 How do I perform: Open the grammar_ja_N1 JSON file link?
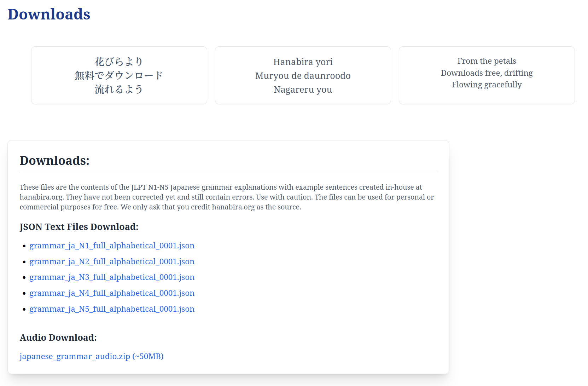(112, 246)
